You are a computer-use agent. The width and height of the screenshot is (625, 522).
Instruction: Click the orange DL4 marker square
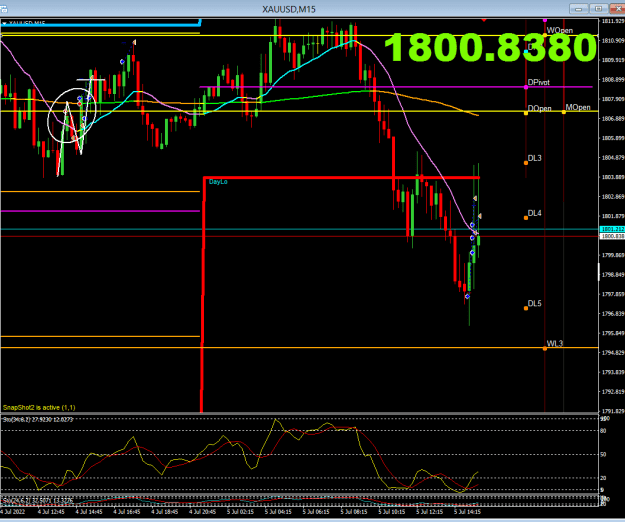(x=526, y=218)
